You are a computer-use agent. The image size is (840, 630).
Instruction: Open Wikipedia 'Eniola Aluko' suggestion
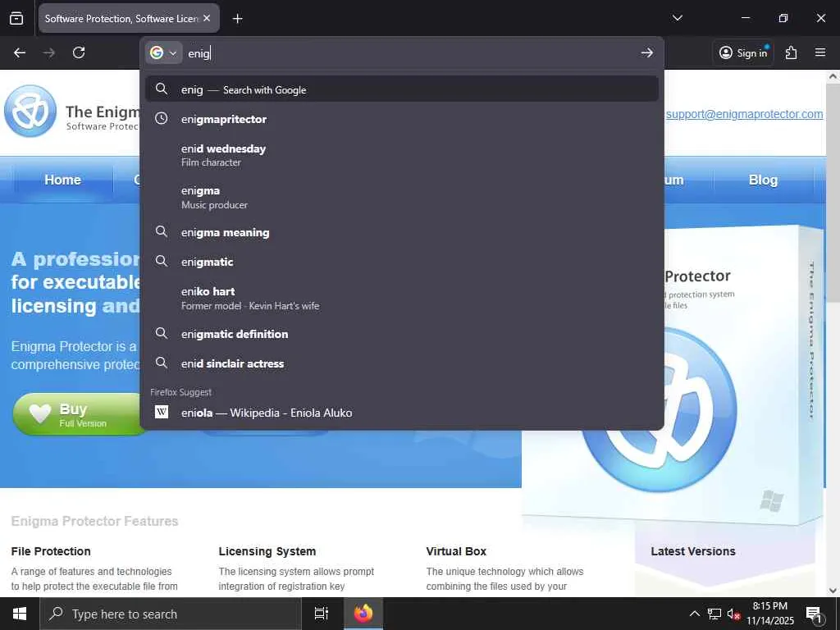click(402, 413)
